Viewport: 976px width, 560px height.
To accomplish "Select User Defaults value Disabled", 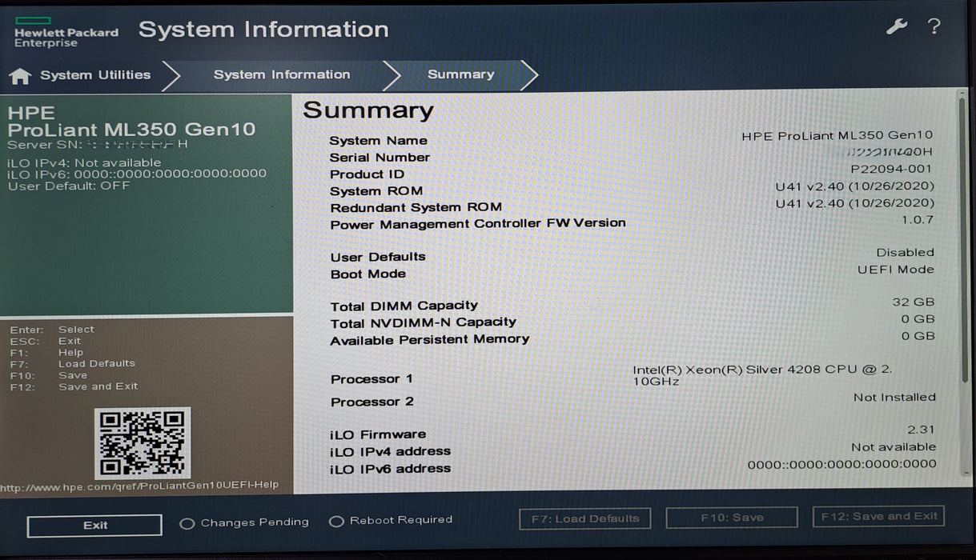I will (905, 252).
